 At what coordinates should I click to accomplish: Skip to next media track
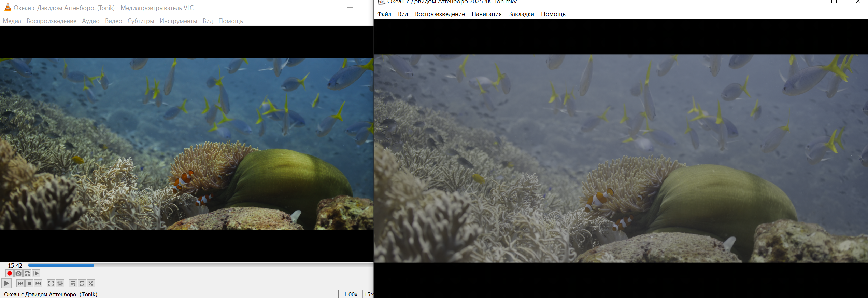click(38, 283)
